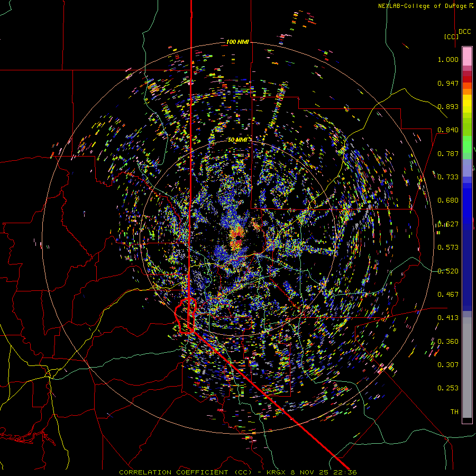Pick the lavender segment of color bar

point(467,168)
